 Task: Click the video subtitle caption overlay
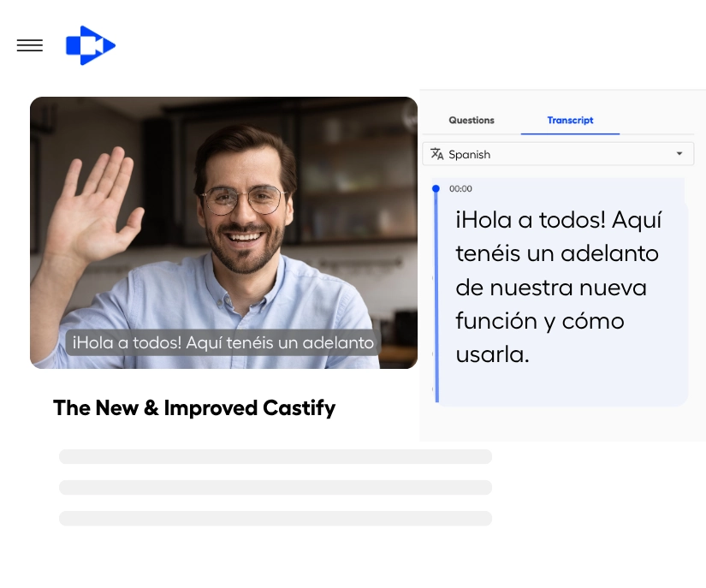pos(222,342)
